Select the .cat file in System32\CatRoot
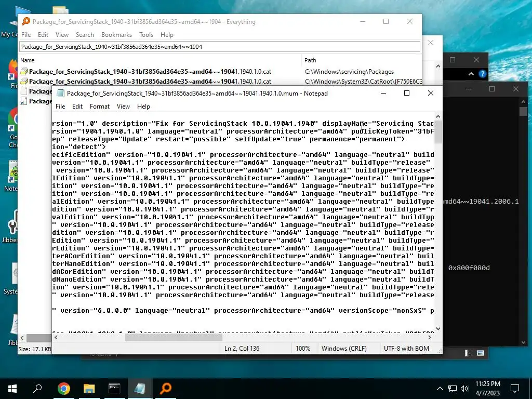Image resolution: width=532 pixels, height=399 pixels. [150, 82]
